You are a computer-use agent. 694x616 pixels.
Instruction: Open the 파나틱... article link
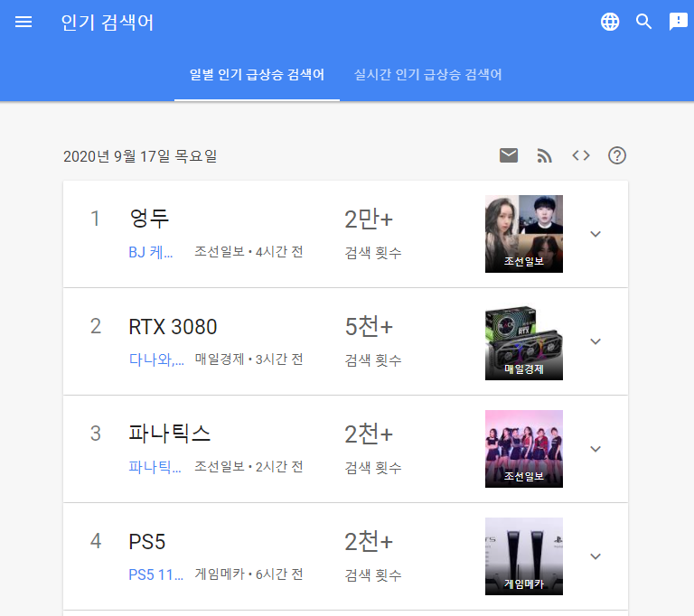pos(155,467)
